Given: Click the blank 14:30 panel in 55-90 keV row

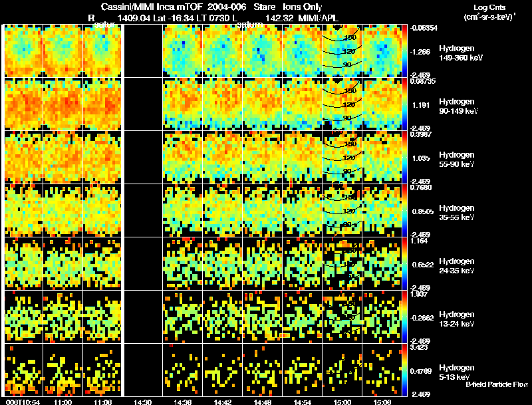Looking at the screenshot, I should tap(143, 157).
